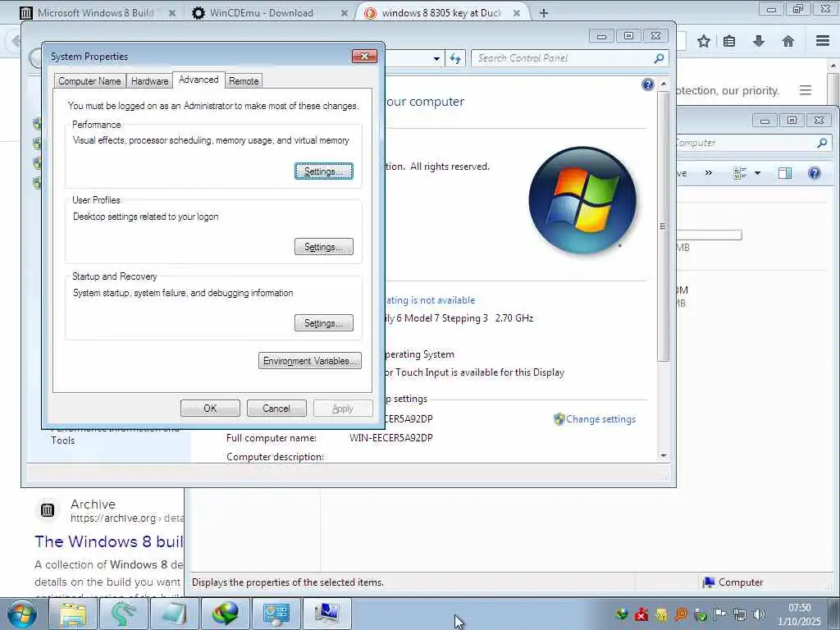Viewport: 840px width, 630px height.
Task: Click the Search Control Panel magnifier icon
Action: coord(659,58)
